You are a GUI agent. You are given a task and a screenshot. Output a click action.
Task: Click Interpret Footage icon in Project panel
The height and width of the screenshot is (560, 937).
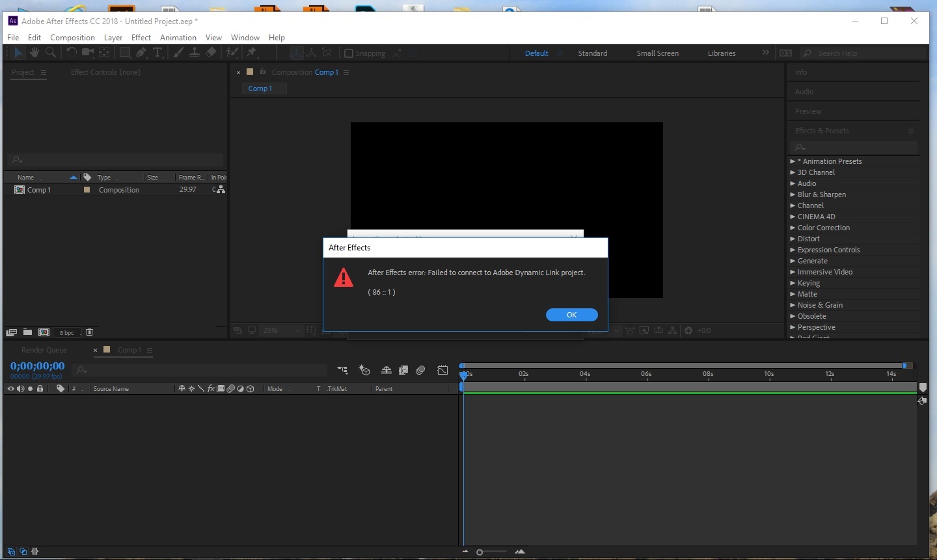pyautogui.click(x=11, y=332)
